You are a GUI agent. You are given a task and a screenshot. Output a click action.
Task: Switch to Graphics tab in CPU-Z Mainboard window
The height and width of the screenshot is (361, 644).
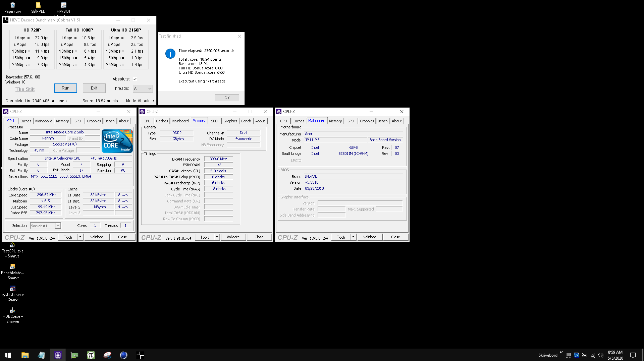pos(367,121)
